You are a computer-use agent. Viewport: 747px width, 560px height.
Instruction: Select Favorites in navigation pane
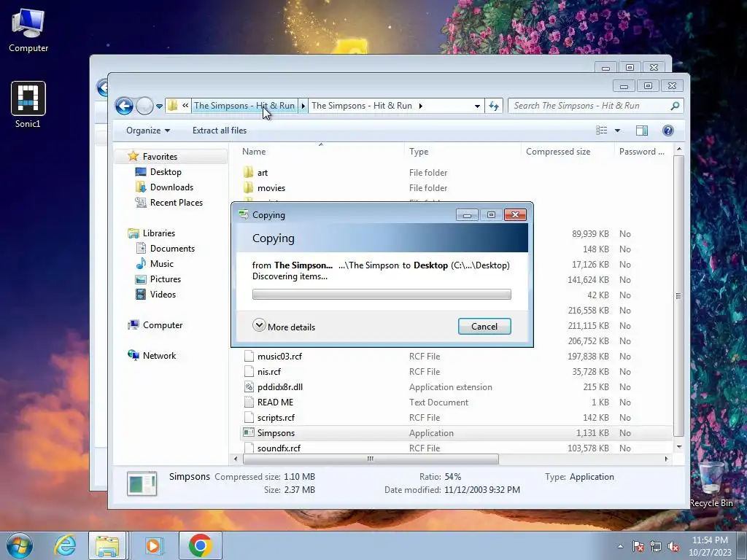[160, 157]
